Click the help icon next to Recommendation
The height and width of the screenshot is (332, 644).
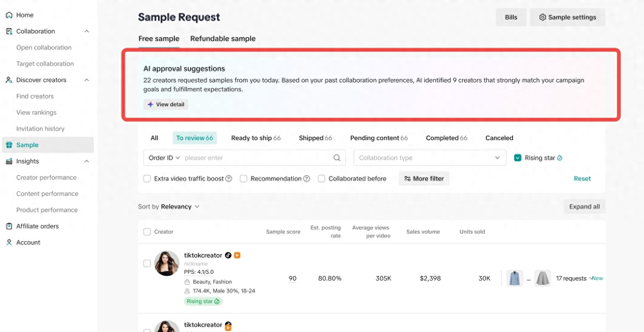(306, 179)
